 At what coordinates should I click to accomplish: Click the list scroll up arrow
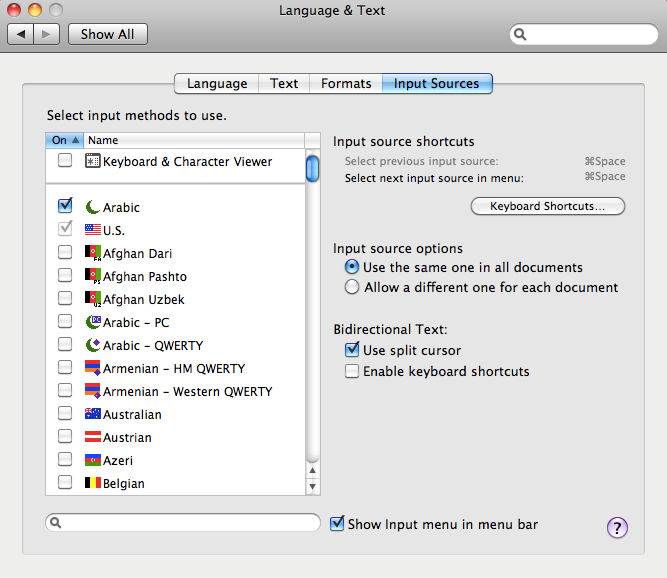click(312, 470)
